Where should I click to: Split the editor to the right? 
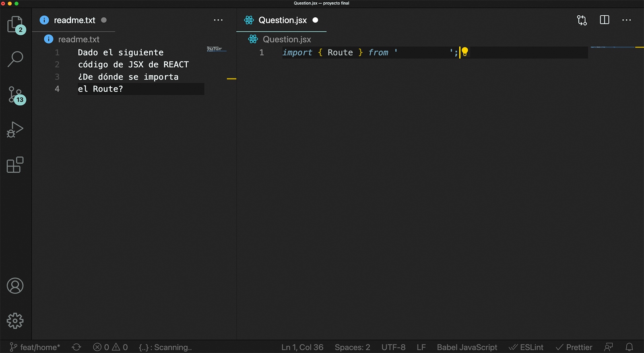pyautogui.click(x=604, y=20)
